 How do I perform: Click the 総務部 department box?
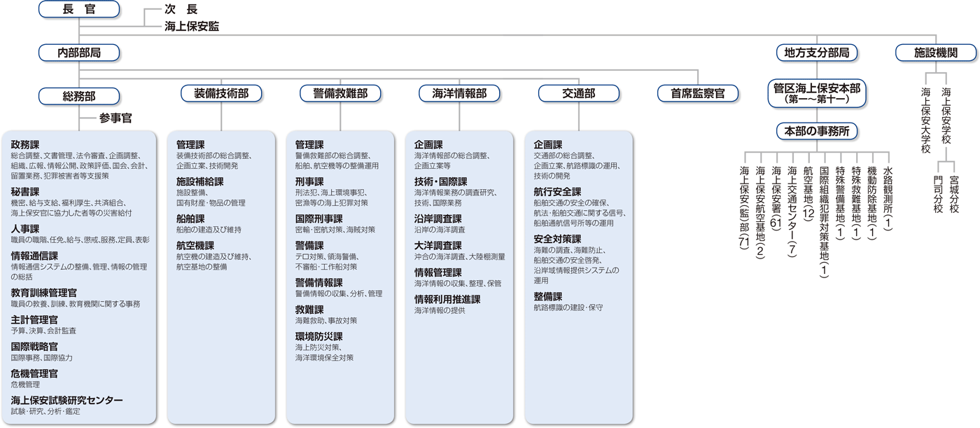click(78, 95)
